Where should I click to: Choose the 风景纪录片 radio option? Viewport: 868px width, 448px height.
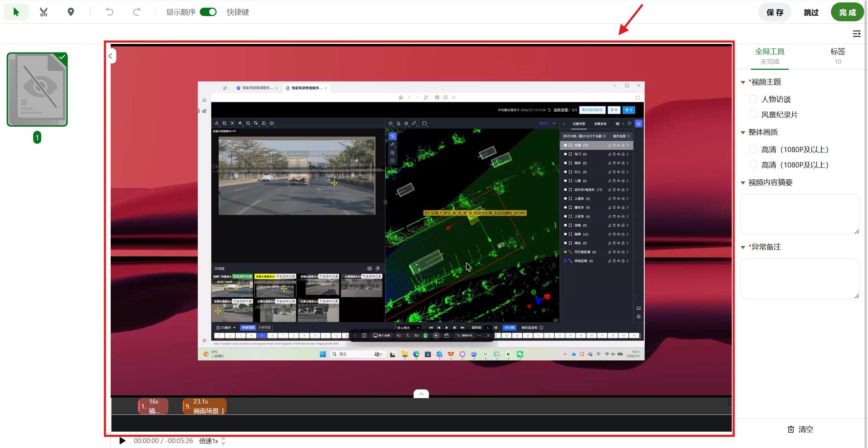click(x=753, y=114)
